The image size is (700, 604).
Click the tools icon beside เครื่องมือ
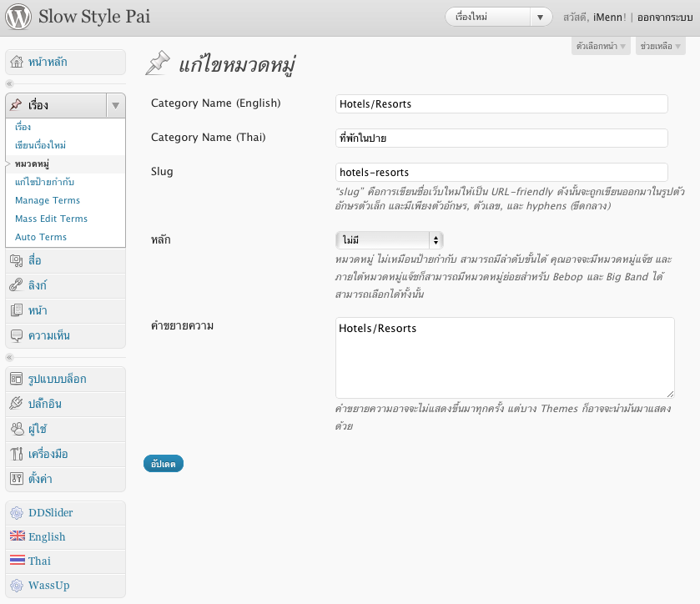tap(17, 454)
